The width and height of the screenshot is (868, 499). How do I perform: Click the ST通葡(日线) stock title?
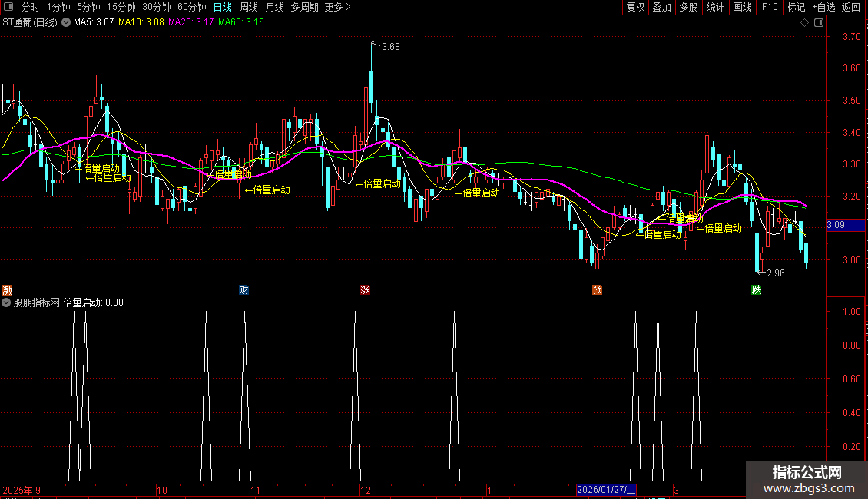tap(30, 23)
